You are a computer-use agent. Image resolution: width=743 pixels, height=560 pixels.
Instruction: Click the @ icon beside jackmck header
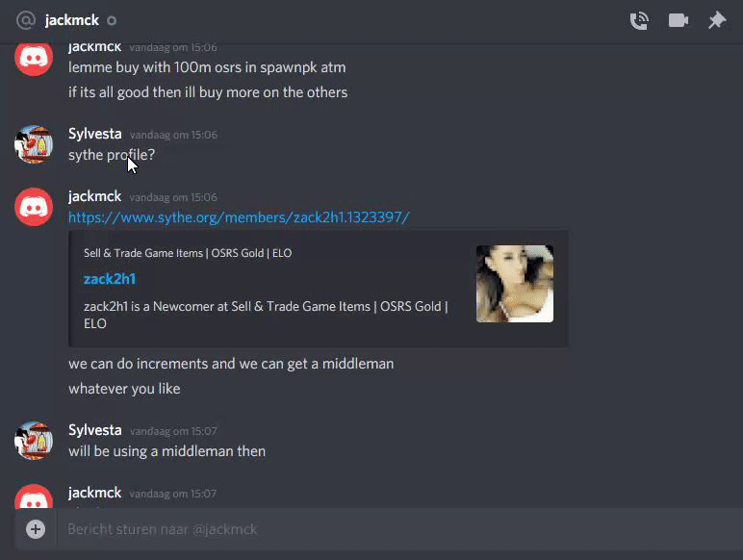[26, 20]
